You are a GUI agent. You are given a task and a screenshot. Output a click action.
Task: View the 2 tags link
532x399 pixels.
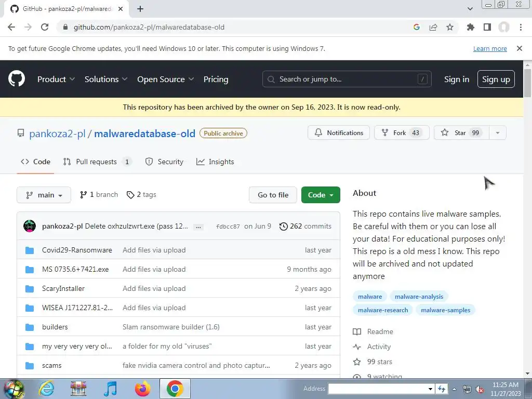(141, 194)
